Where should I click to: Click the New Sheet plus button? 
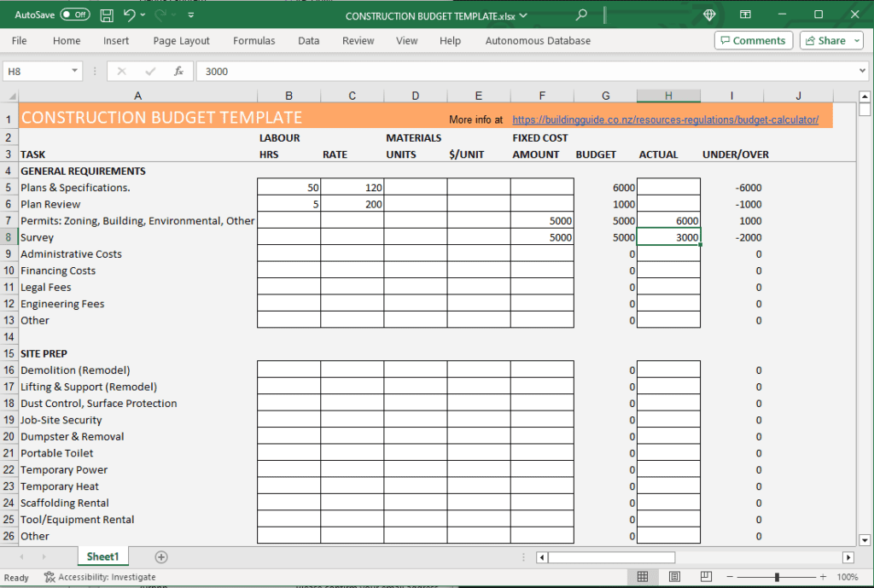pyautogui.click(x=160, y=556)
